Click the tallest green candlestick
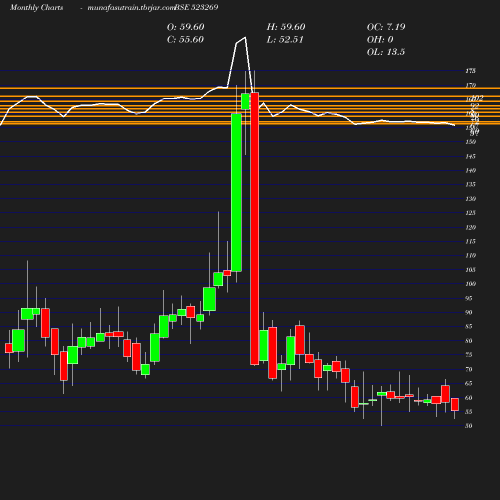The width and height of the screenshot is (500, 500). tap(236, 193)
